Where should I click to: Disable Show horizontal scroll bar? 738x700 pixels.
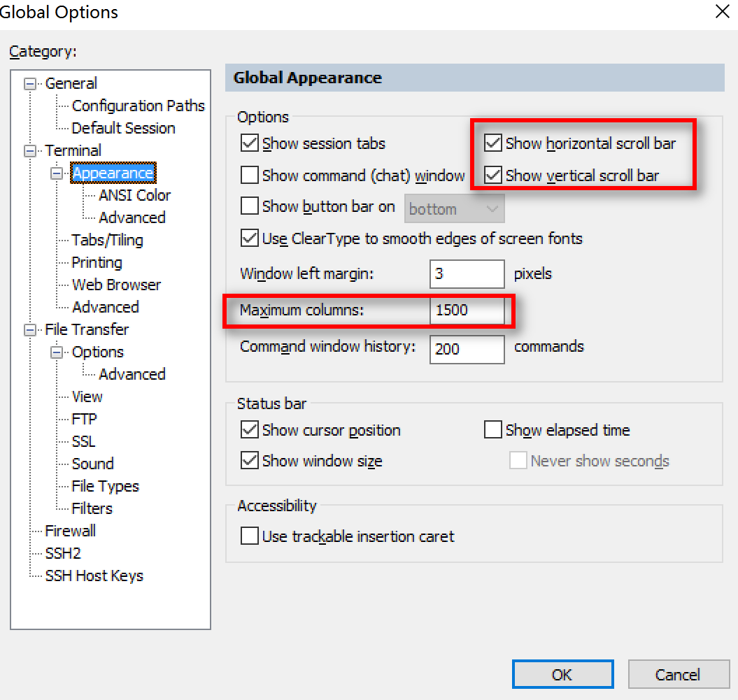494,144
